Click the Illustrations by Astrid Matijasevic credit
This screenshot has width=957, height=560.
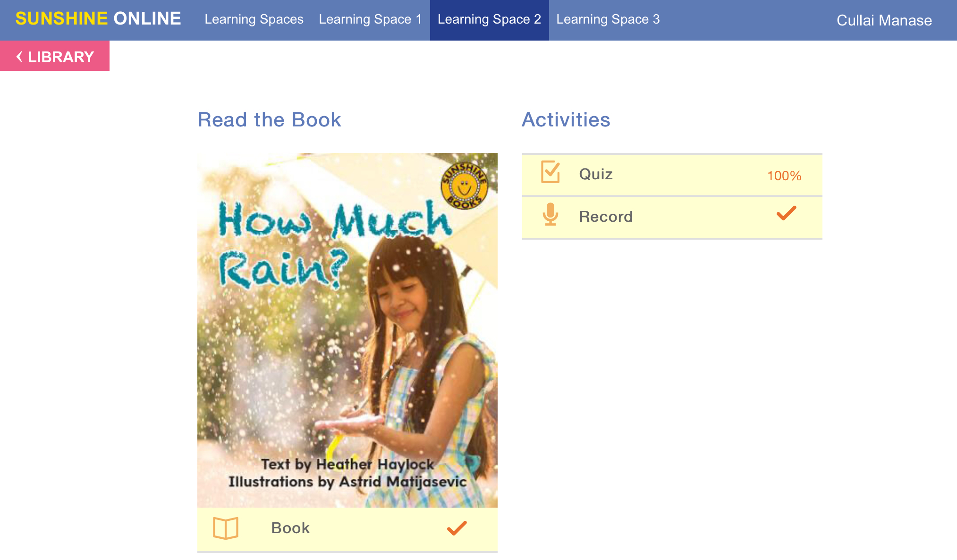click(347, 482)
